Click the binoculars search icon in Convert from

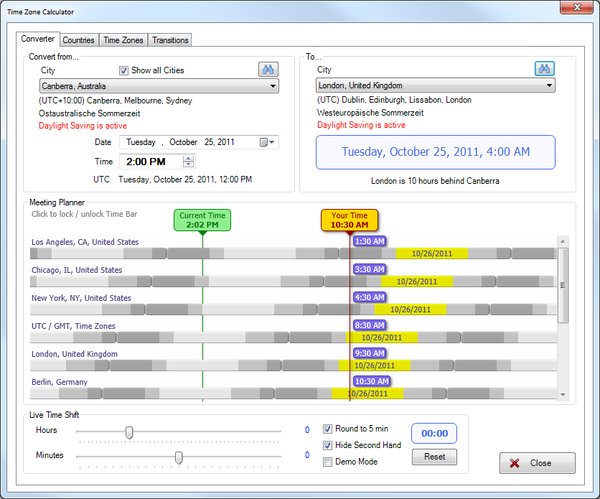[x=267, y=69]
